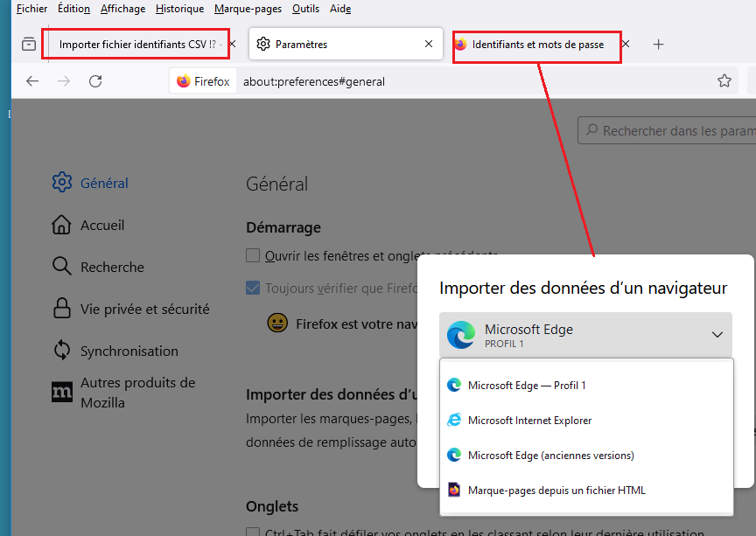Image resolution: width=756 pixels, height=536 pixels.
Task: Select Marque-pages depuis un fichier HTML option
Action: [586, 491]
